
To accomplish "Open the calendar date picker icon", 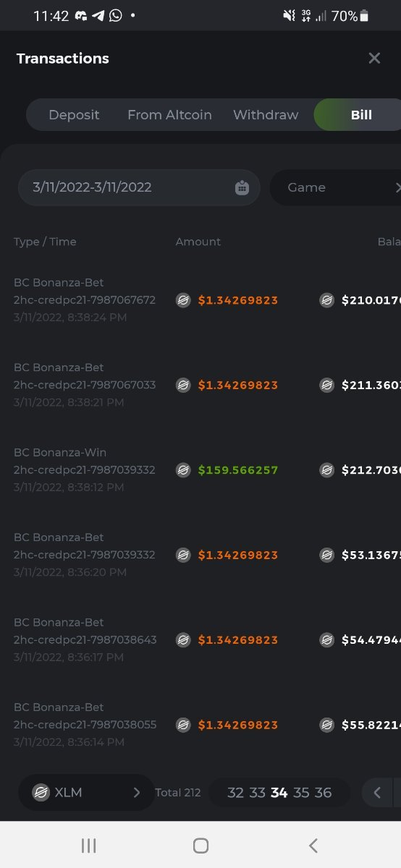I will tap(242, 188).
